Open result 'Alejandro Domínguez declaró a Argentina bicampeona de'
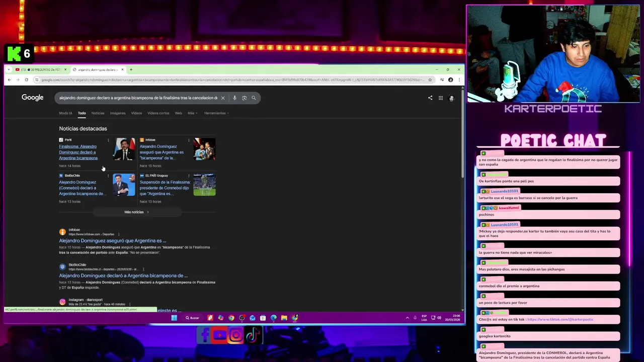 (x=123, y=276)
